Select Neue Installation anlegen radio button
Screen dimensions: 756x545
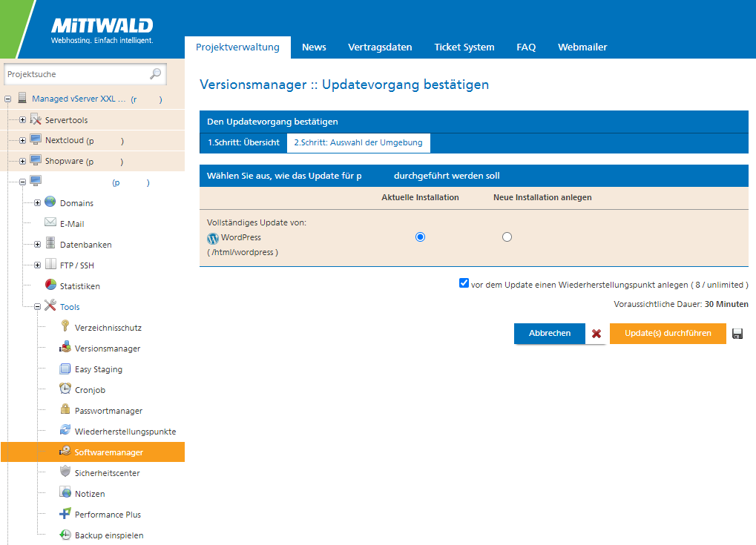pos(507,237)
